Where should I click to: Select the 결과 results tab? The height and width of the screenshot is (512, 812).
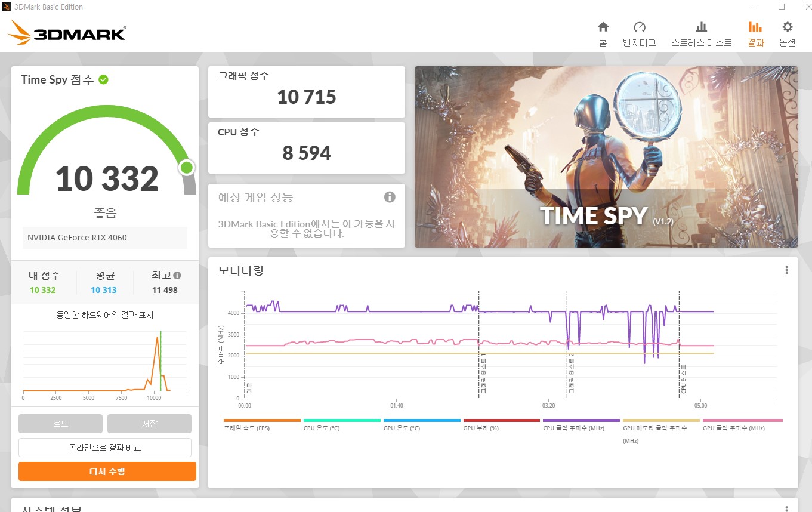755,34
